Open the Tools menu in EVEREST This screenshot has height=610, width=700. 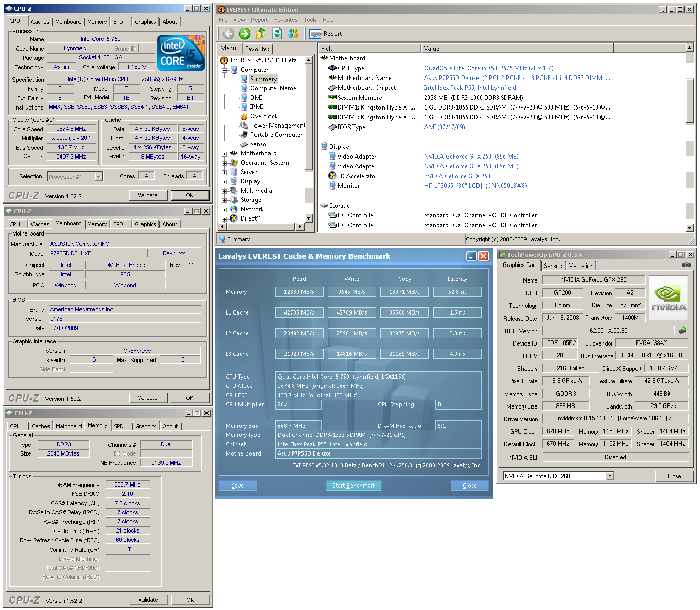pos(310,20)
